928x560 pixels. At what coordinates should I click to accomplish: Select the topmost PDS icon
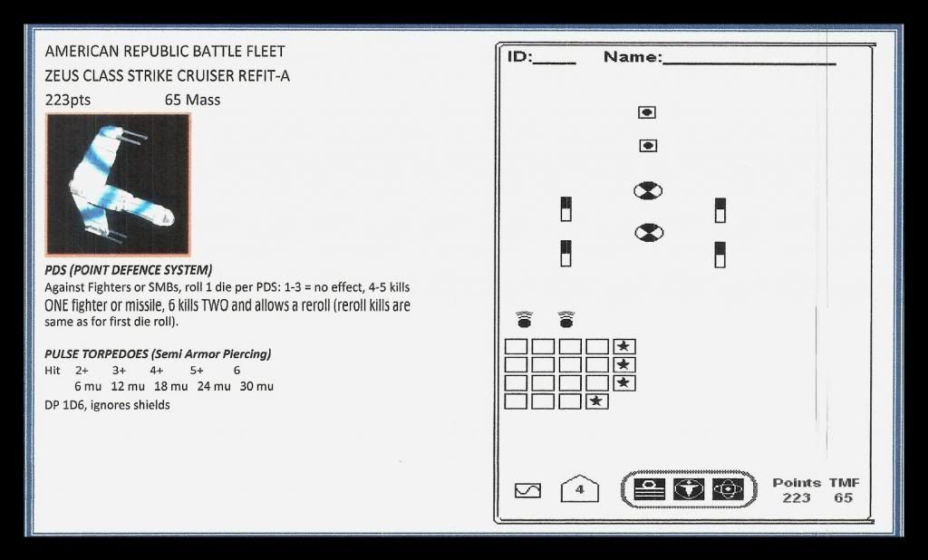coord(647,111)
